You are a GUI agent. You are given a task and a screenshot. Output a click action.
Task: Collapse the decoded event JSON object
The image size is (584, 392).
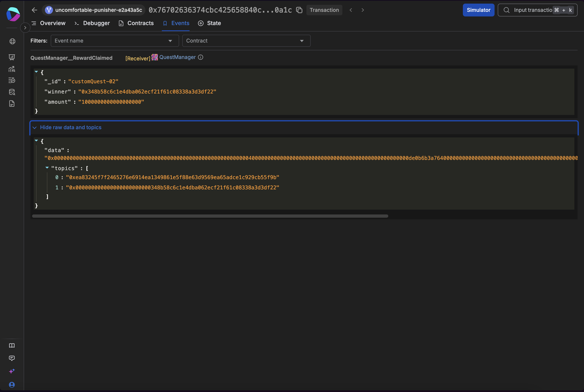point(36,72)
